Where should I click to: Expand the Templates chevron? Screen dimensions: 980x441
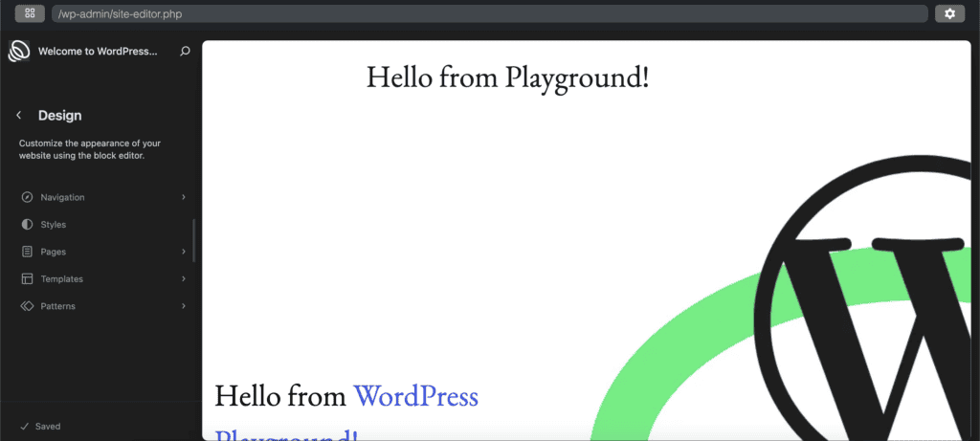(184, 278)
